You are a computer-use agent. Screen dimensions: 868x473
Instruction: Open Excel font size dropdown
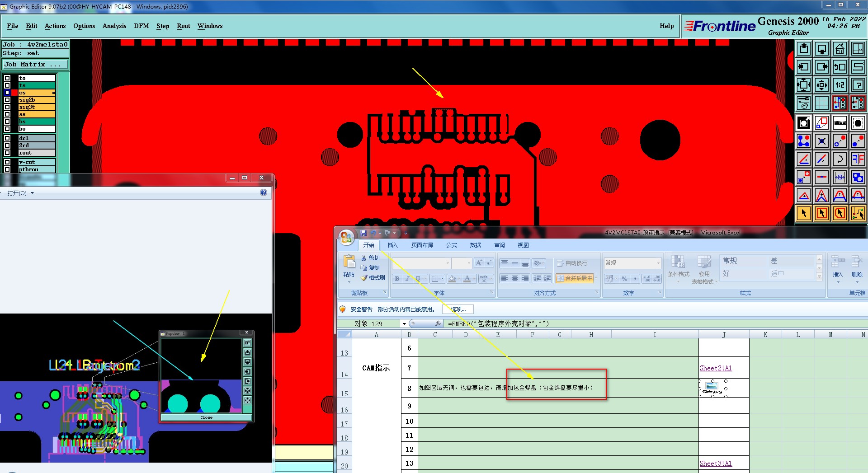[x=469, y=263]
